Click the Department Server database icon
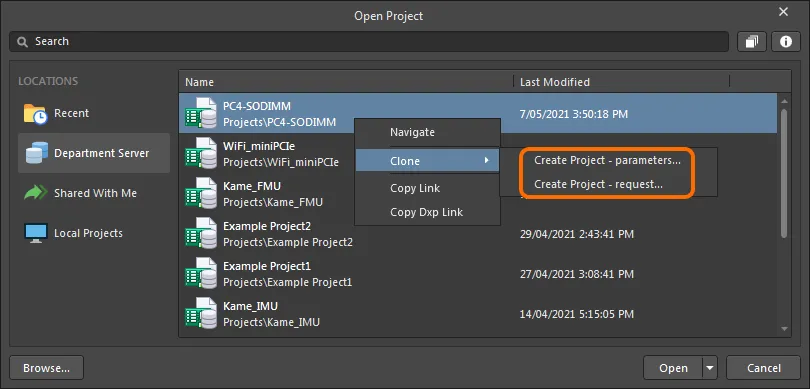Screen dimensions: 810x389 [x=36, y=153]
